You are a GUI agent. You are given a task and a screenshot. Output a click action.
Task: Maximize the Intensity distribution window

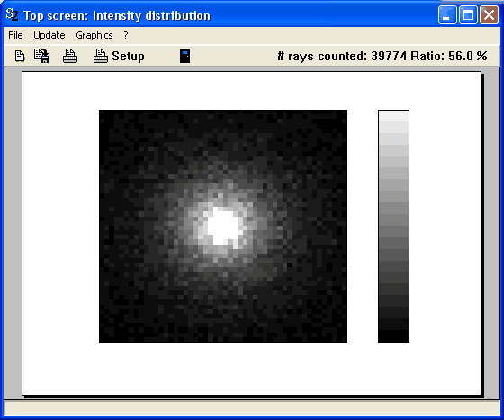pyautogui.click(x=468, y=14)
